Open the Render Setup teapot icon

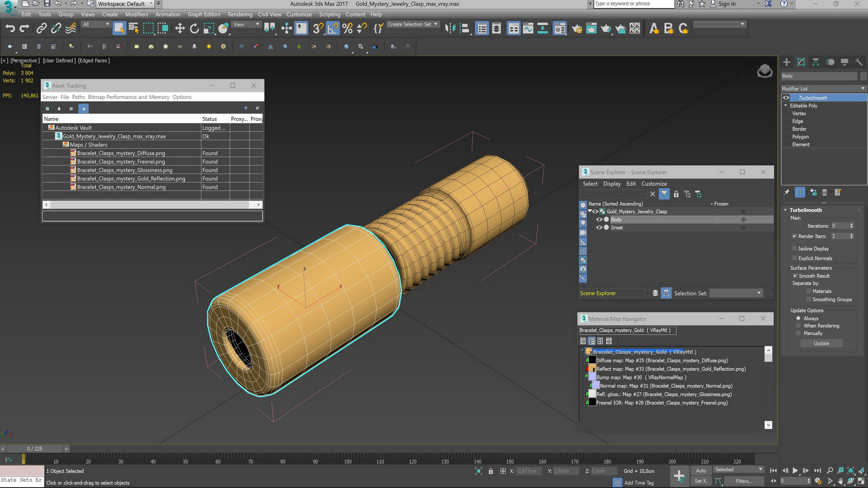pos(577,28)
